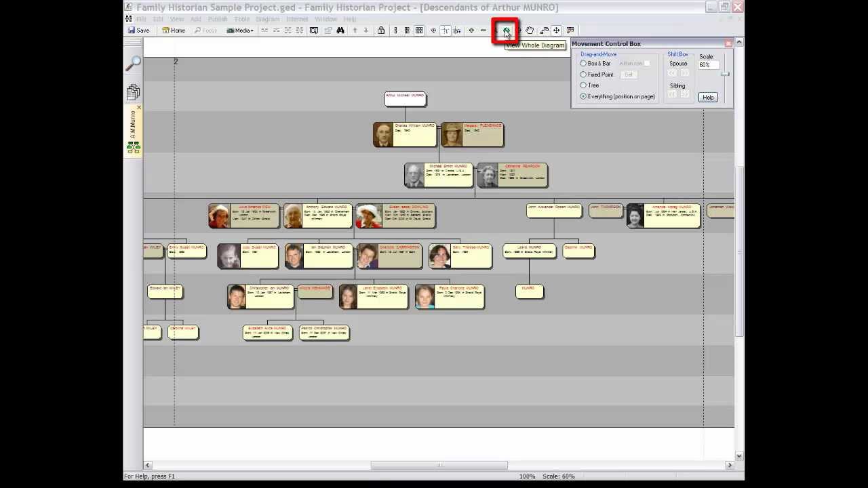The height and width of the screenshot is (488, 868).
Task: Click the green tree diagram sidebar icon
Action: (133, 147)
